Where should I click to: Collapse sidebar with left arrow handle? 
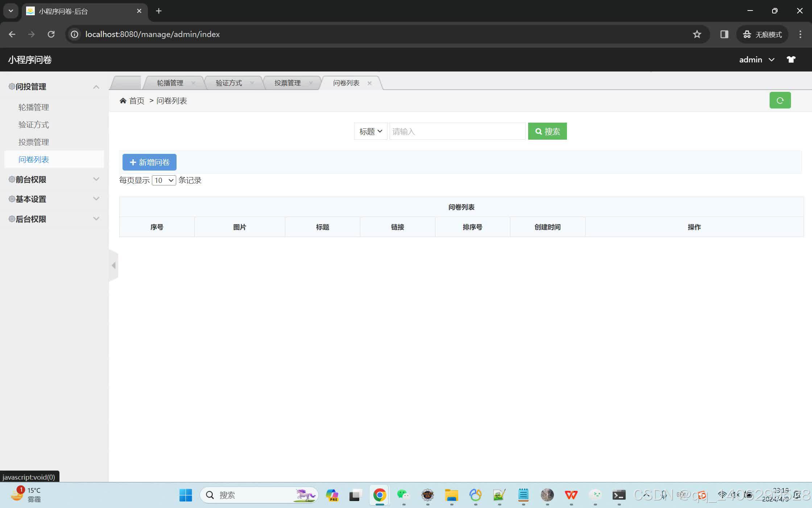113,266
